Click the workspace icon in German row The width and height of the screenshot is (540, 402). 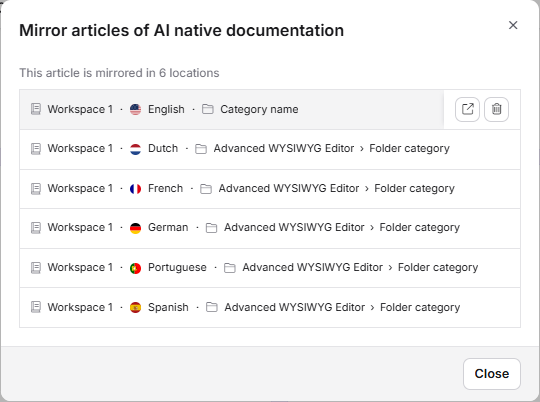pos(36,228)
